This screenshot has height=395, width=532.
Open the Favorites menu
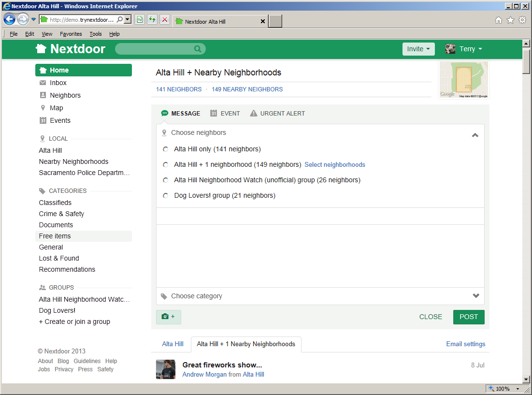(71, 34)
